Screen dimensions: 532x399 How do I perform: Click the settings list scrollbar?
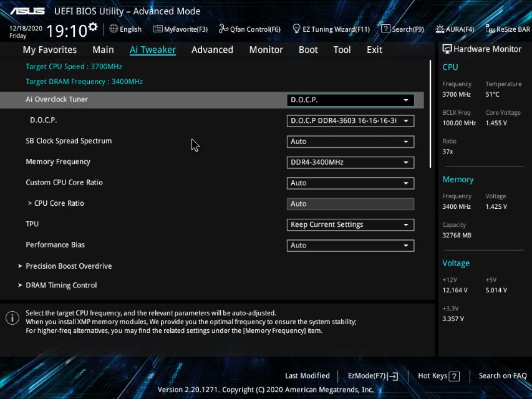430,113
